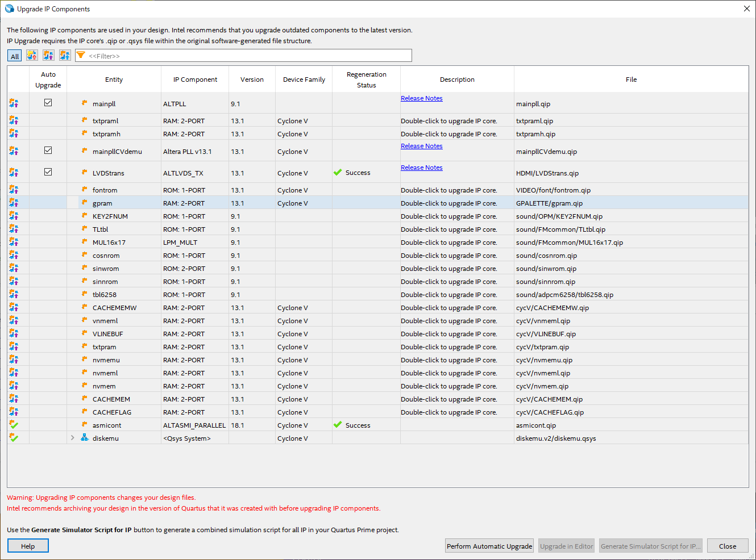Click the entity icon beside CACHEMEMW
The image size is (756, 560).
tap(84, 307)
